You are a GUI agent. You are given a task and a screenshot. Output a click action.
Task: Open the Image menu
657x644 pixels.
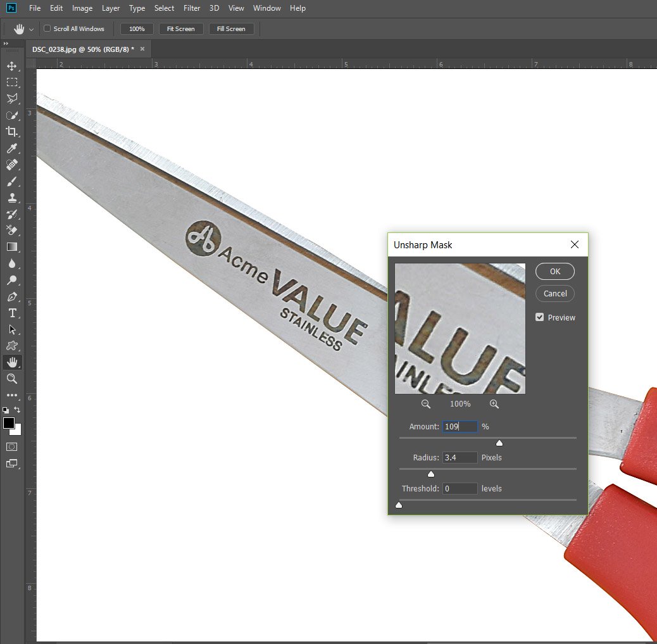82,8
